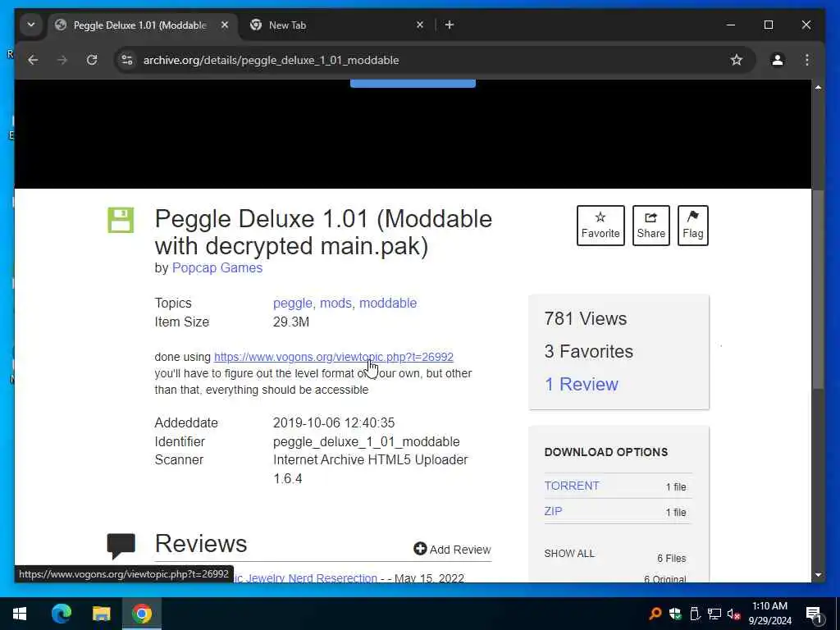Click the item title Peggle Deluxe 1.01
The height and width of the screenshot is (630, 840).
(323, 232)
